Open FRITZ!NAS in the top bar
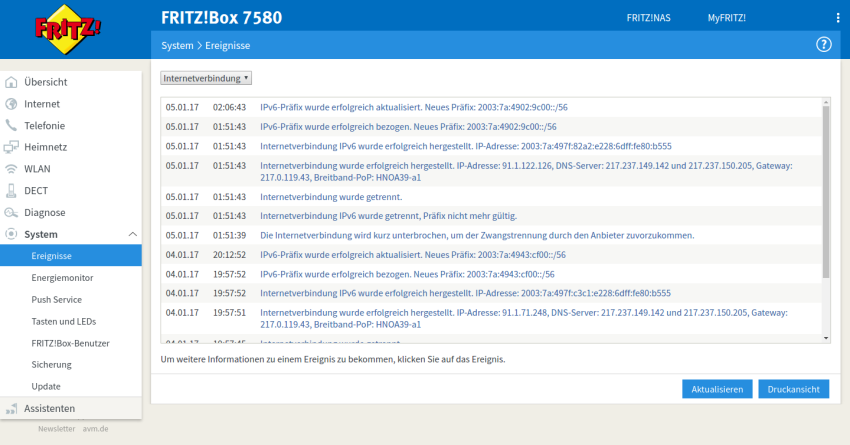The height and width of the screenshot is (445, 850). click(x=649, y=18)
